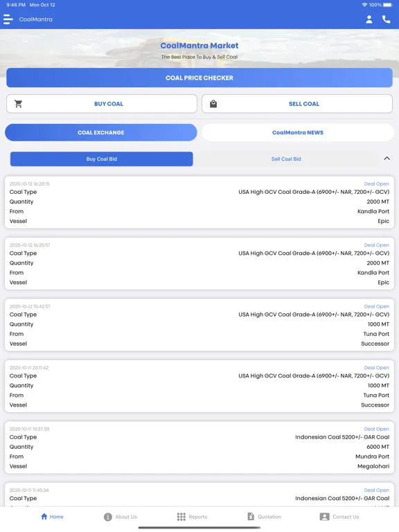Click Deal Open on 16:28:15 bid

(x=377, y=184)
